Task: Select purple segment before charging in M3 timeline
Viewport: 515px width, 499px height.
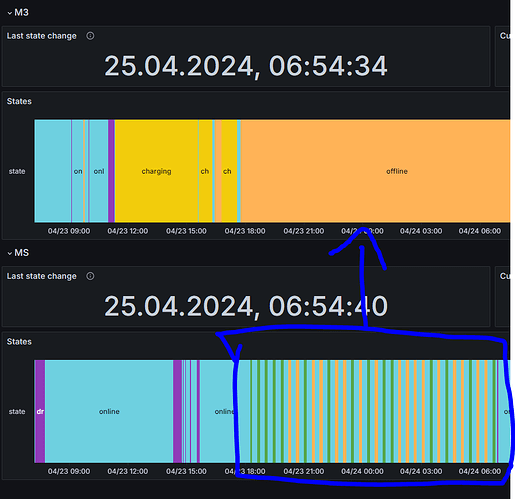Action: pos(111,171)
